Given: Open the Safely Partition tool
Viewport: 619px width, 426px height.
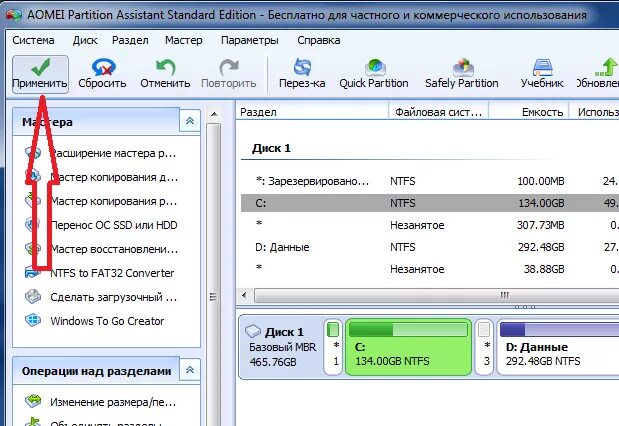Looking at the screenshot, I should click(x=461, y=74).
